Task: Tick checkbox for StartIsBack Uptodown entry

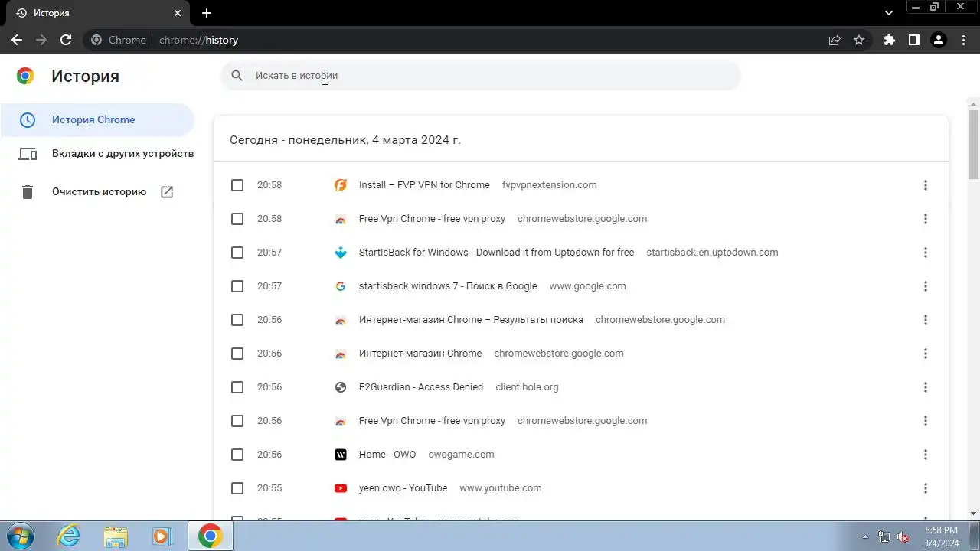Action: click(x=237, y=253)
